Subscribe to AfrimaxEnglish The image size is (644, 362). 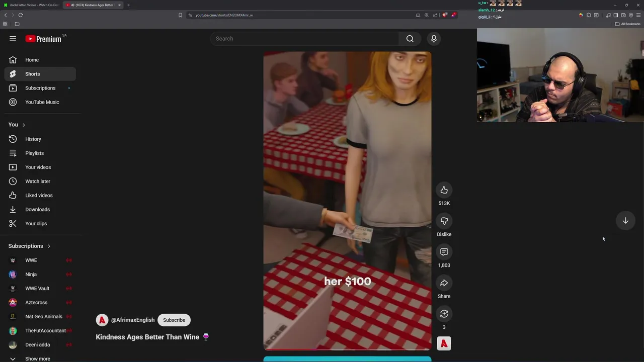[174, 320]
